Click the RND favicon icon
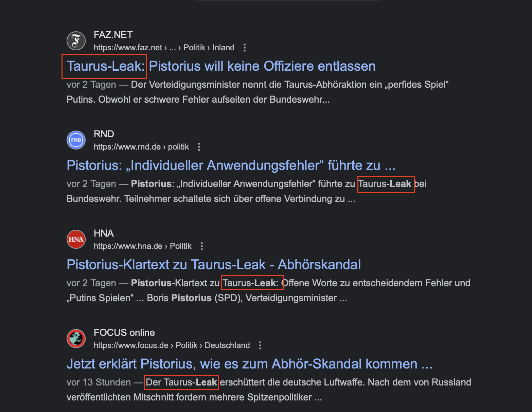This screenshot has width=532, height=412. [76, 140]
